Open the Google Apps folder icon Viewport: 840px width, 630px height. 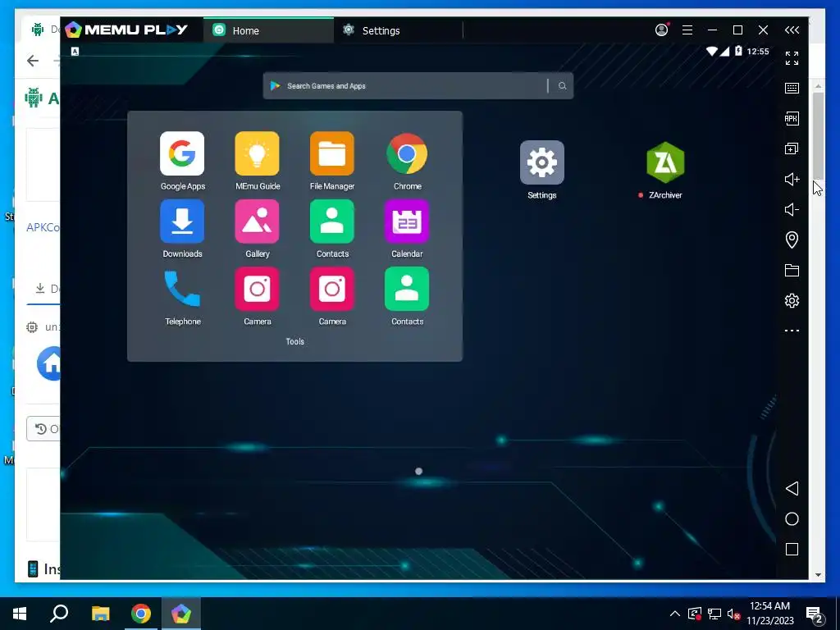[x=182, y=153]
